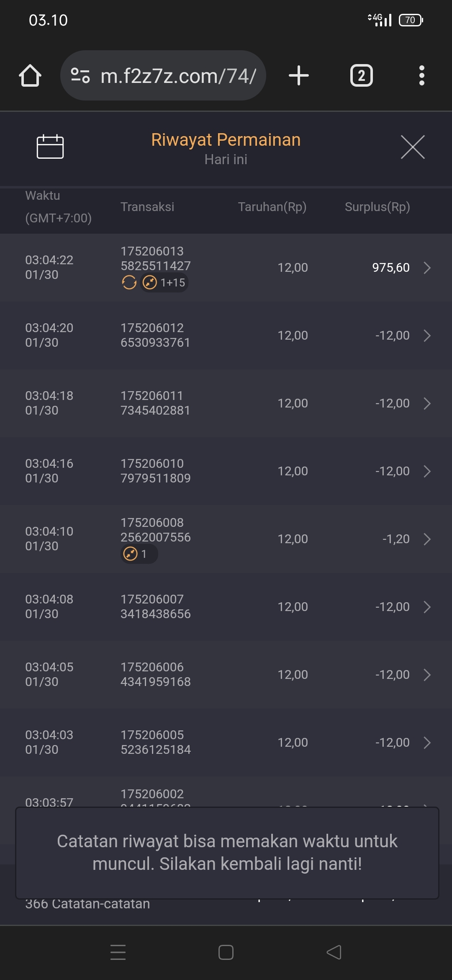Viewport: 452px width, 980px height.
Task: Tap the scatter badge on 03:04:10 row
Action: click(x=139, y=554)
